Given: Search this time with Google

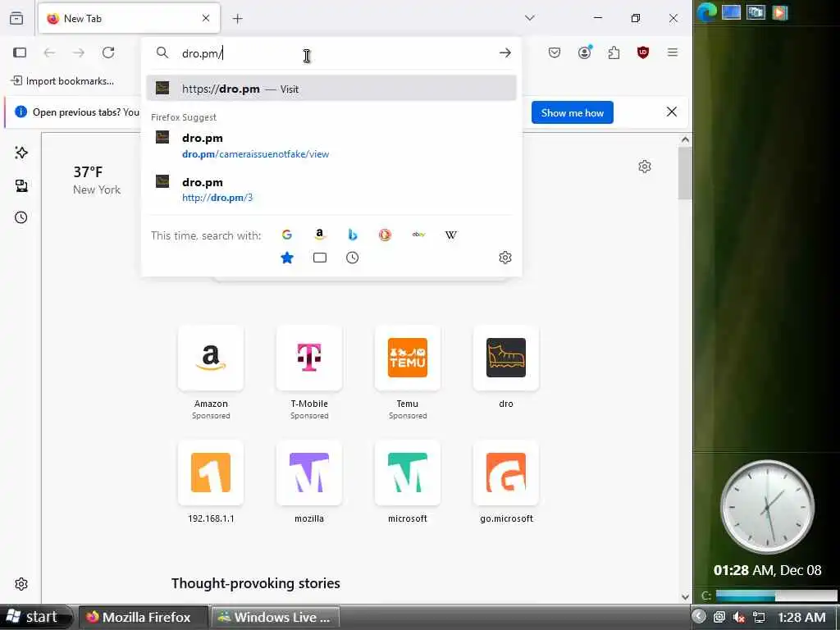Looking at the screenshot, I should (287, 235).
